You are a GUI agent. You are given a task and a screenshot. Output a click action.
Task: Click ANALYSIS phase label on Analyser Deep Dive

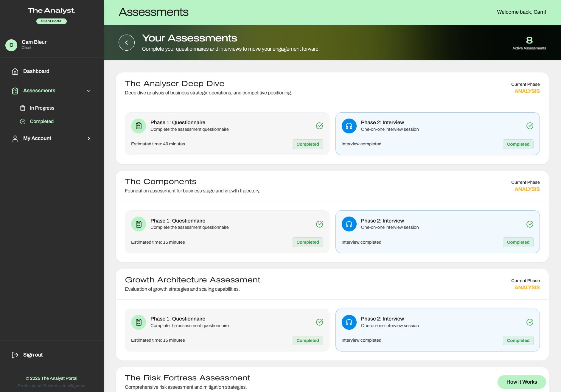tap(527, 91)
